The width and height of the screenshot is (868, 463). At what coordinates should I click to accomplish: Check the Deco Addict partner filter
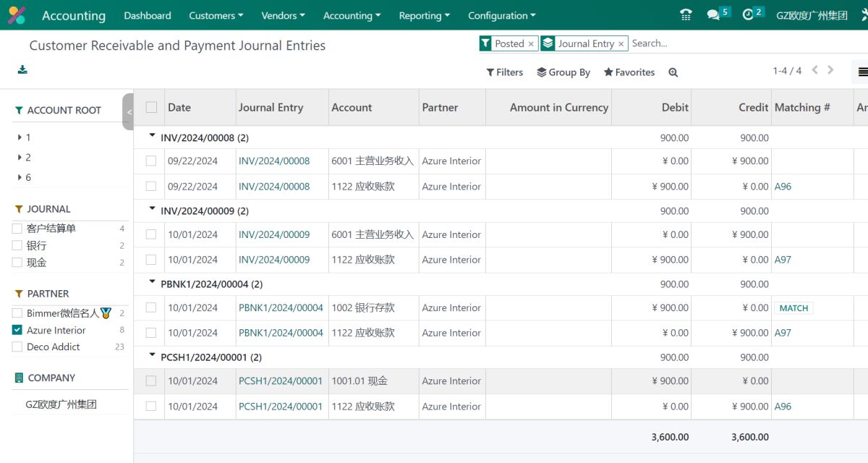click(17, 347)
